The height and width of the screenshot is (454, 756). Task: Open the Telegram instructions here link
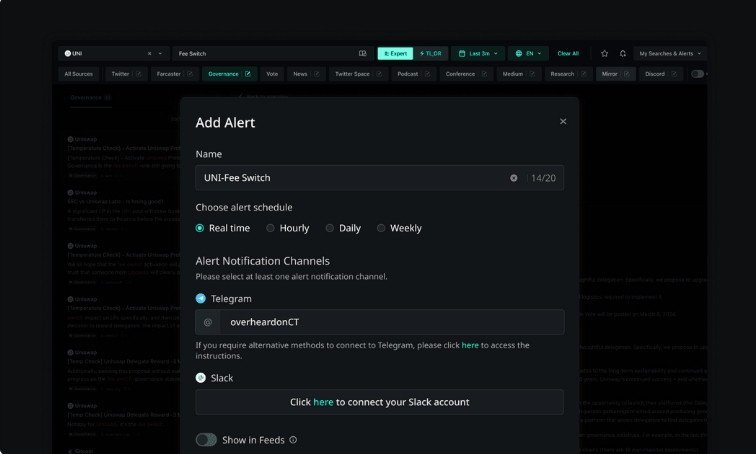click(x=470, y=345)
